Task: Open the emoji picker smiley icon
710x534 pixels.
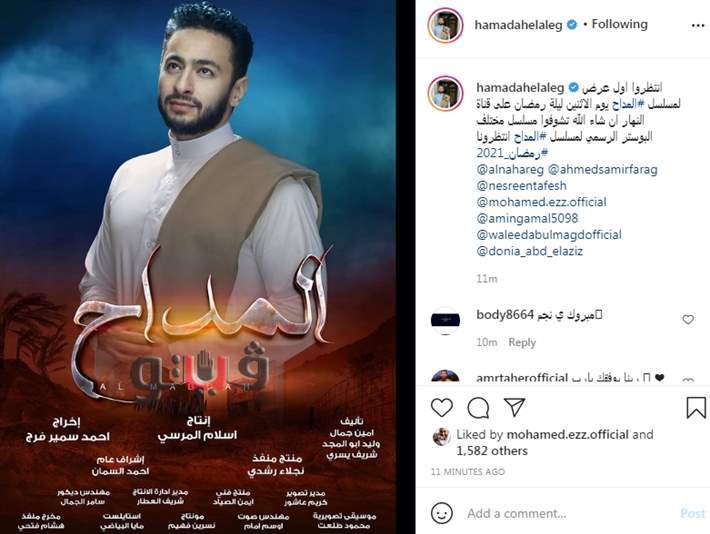Action: (441, 513)
